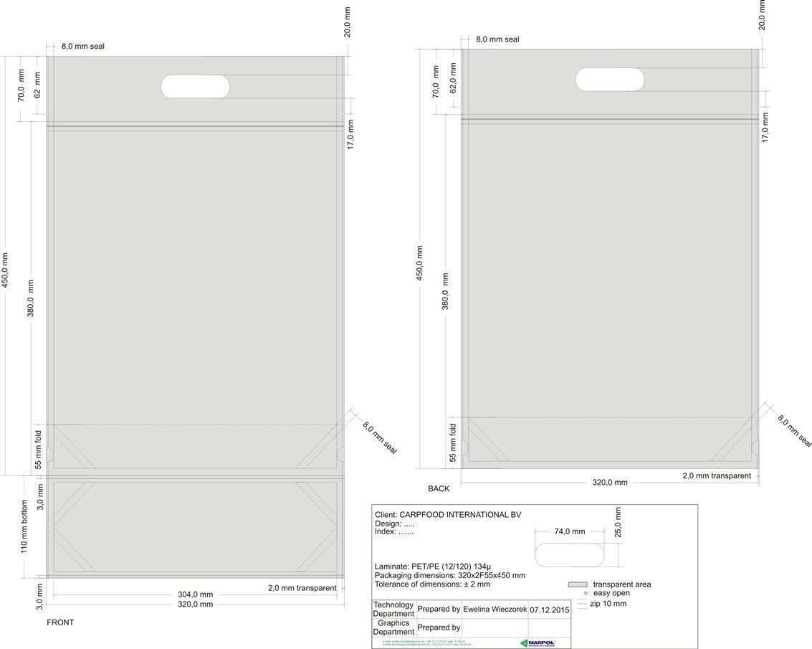Screen dimensions: 812x649
Task: Click the easy open circle symbol in legend
Action: pyautogui.click(x=586, y=594)
